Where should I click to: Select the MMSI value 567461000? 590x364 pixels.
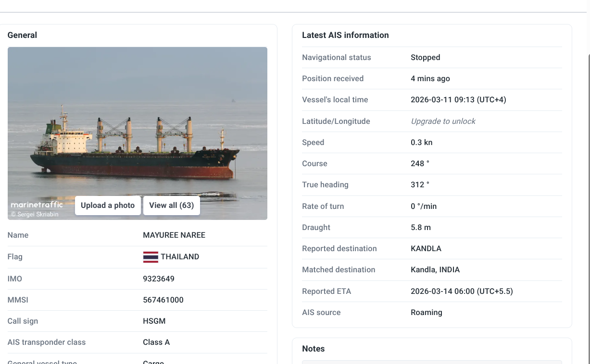click(163, 300)
